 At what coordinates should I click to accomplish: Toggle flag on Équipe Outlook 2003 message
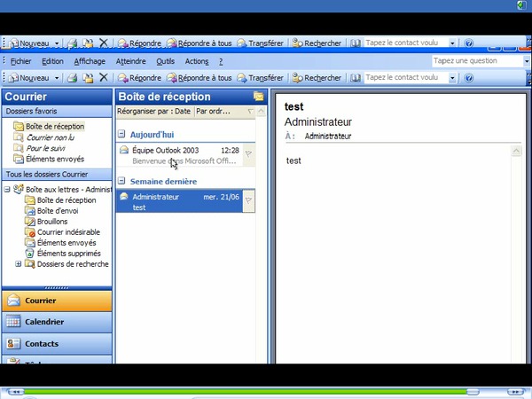click(x=248, y=154)
